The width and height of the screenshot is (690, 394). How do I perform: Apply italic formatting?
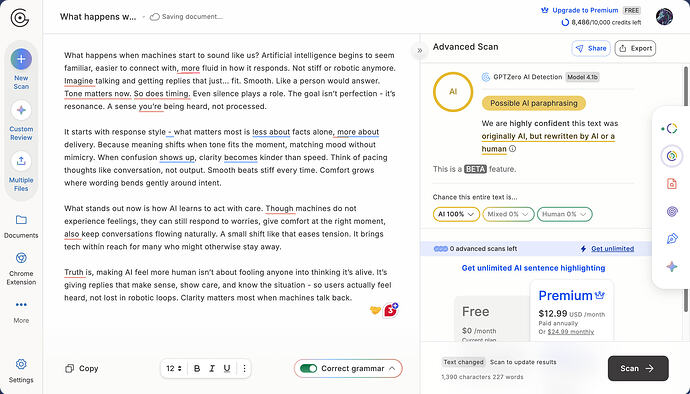[x=212, y=368]
